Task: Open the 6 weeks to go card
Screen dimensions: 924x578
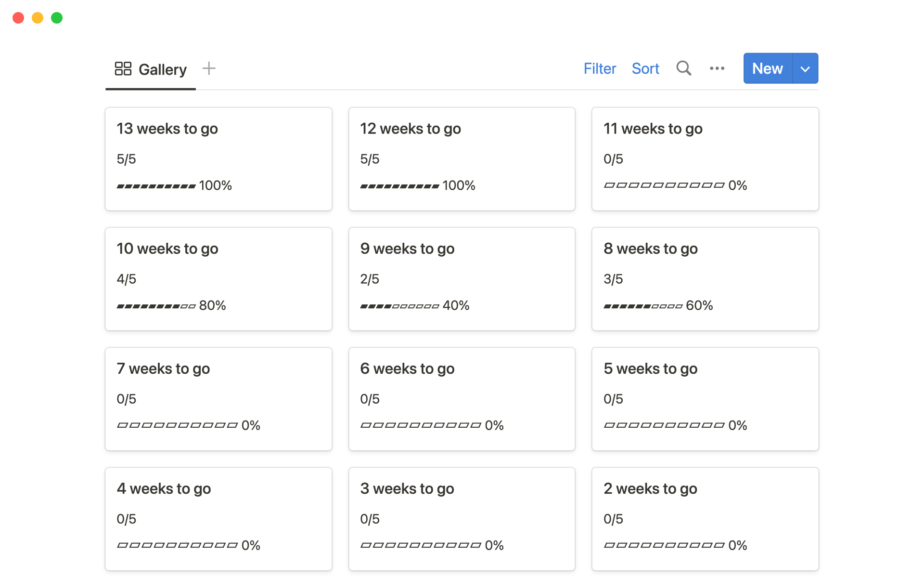Action: pyautogui.click(x=462, y=398)
